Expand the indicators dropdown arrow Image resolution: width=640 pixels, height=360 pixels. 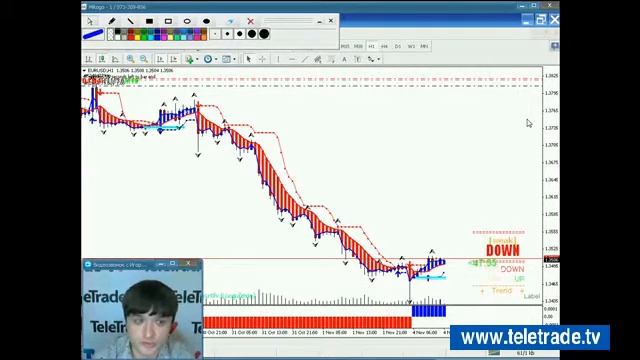(197, 60)
